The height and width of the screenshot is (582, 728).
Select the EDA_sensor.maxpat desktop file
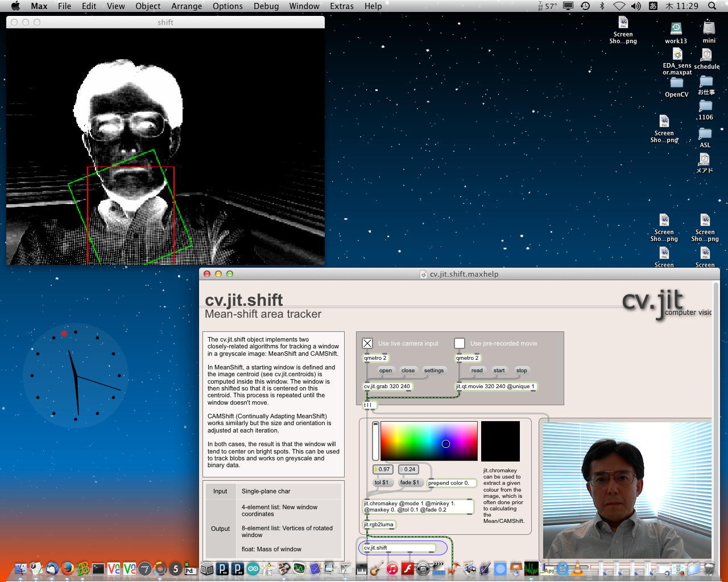pyautogui.click(x=677, y=55)
